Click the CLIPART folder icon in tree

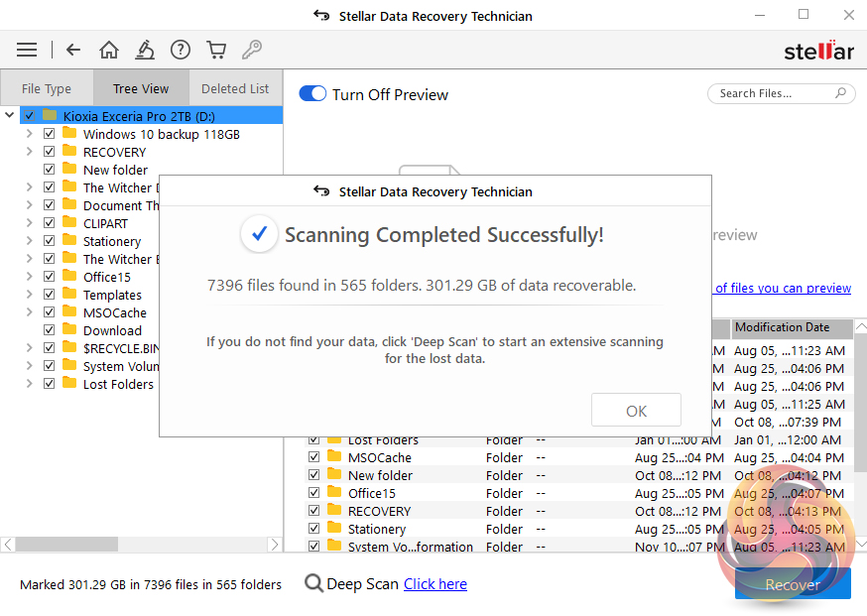69,223
